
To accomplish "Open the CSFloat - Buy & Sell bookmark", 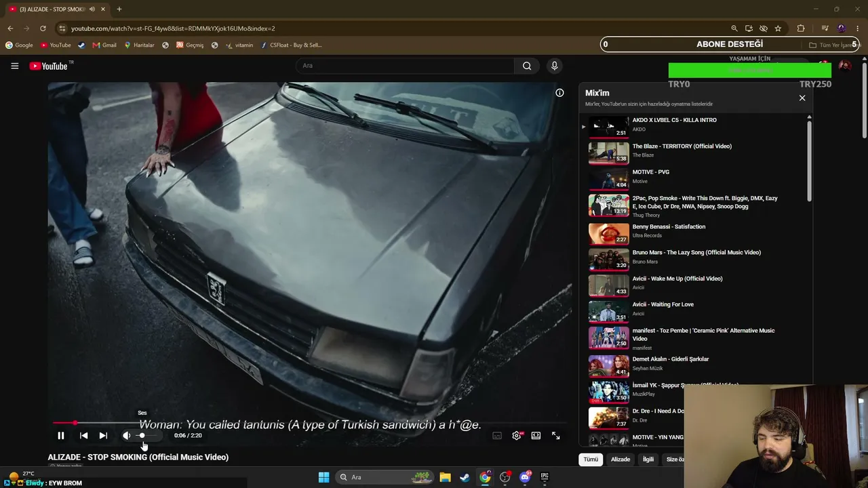I will (x=291, y=45).
